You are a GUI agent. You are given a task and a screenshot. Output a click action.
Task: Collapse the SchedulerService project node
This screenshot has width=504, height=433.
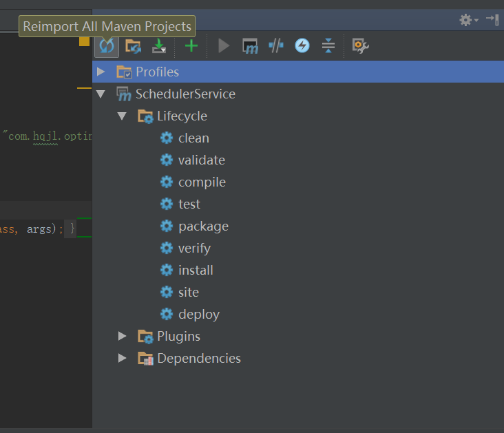pyautogui.click(x=101, y=94)
